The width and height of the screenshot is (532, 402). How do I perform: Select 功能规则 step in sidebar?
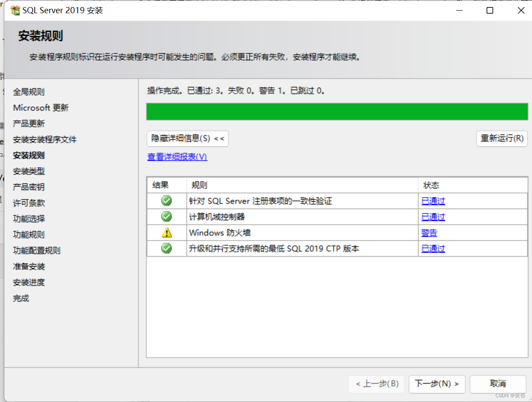pyautogui.click(x=29, y=234)
